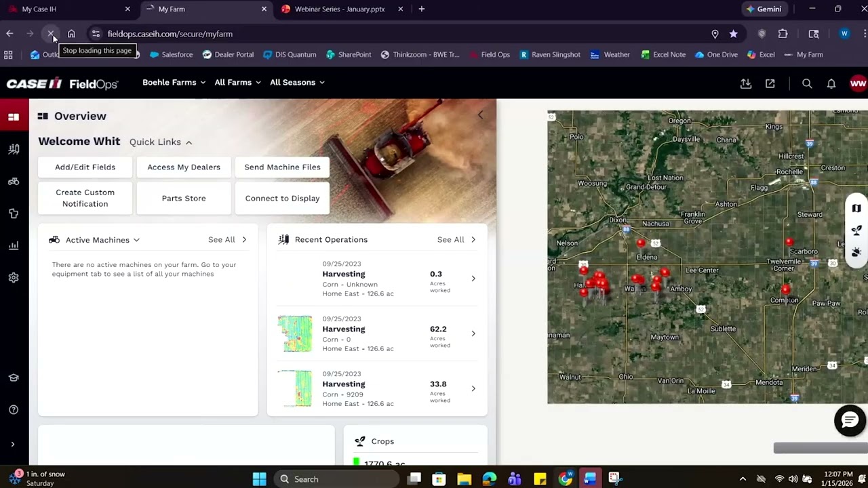Open the browser extensions puzzle icon
This screenshot has height=488, width=868.
point(783,34)
